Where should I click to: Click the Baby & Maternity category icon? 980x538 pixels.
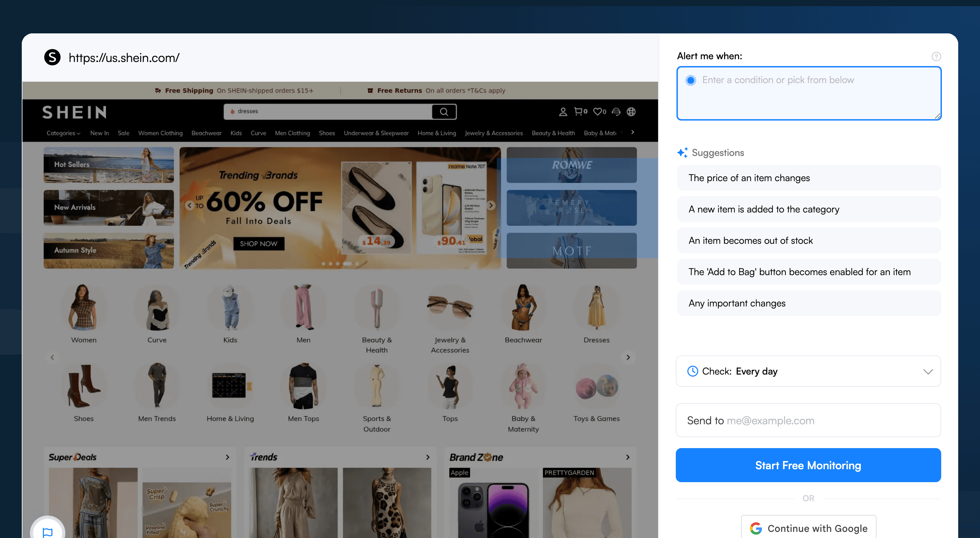coord(523,386)
